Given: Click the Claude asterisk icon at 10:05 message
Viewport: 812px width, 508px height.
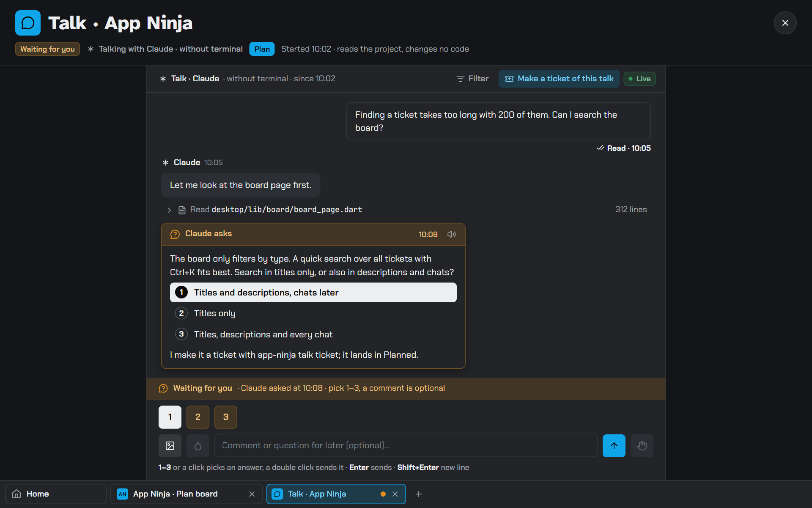Looking at the screenshot, I should pyautogui.click(x=166, y=163).
